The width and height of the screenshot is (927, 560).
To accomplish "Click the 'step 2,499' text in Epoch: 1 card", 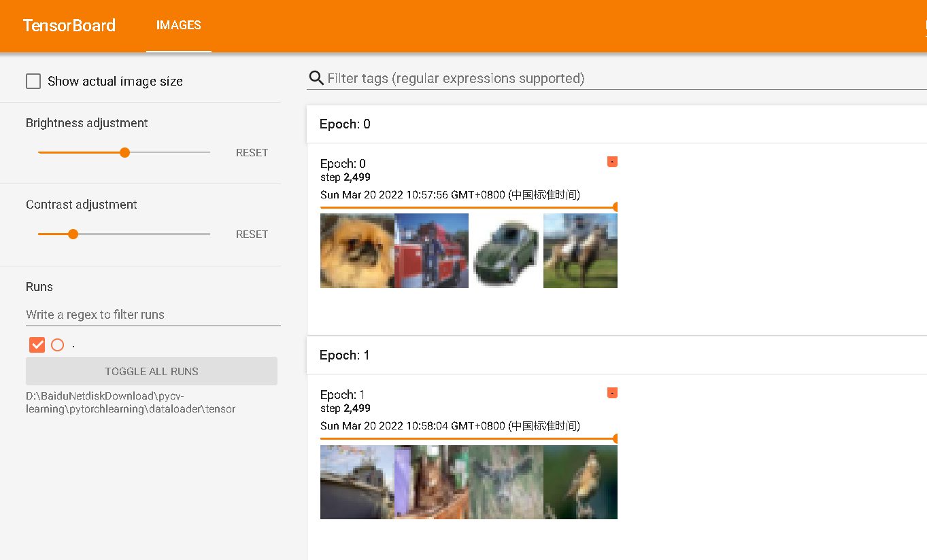I will 345,408.
